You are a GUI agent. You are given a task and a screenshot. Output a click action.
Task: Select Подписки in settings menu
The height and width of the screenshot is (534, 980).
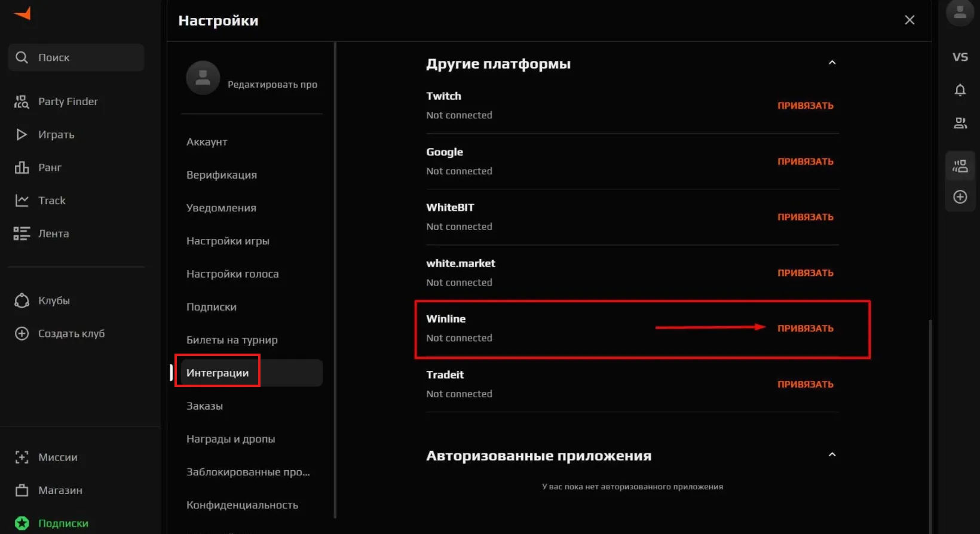212,307
